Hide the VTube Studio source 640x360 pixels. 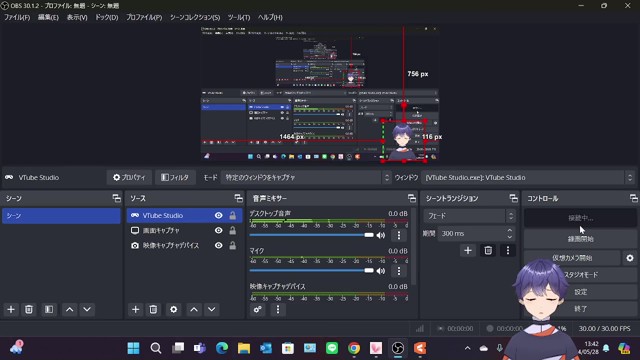(x=219, y=216)
